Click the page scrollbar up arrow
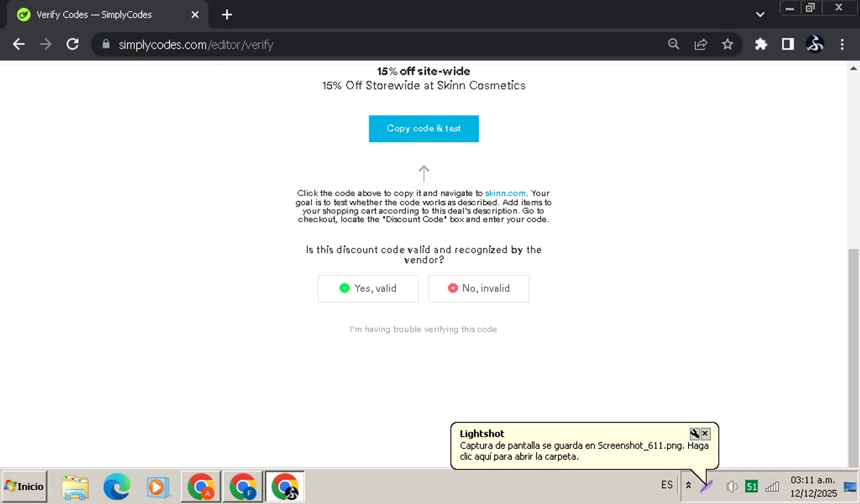 (853, 68)
